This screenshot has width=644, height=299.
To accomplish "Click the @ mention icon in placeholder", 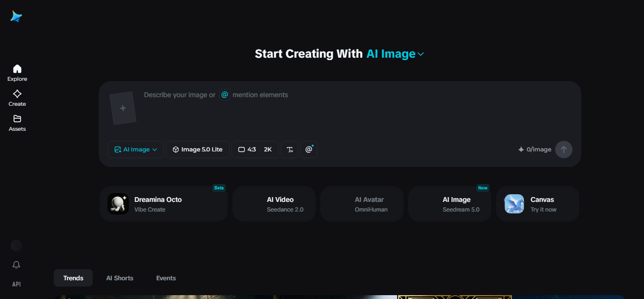I will click(x=224, y=95).
